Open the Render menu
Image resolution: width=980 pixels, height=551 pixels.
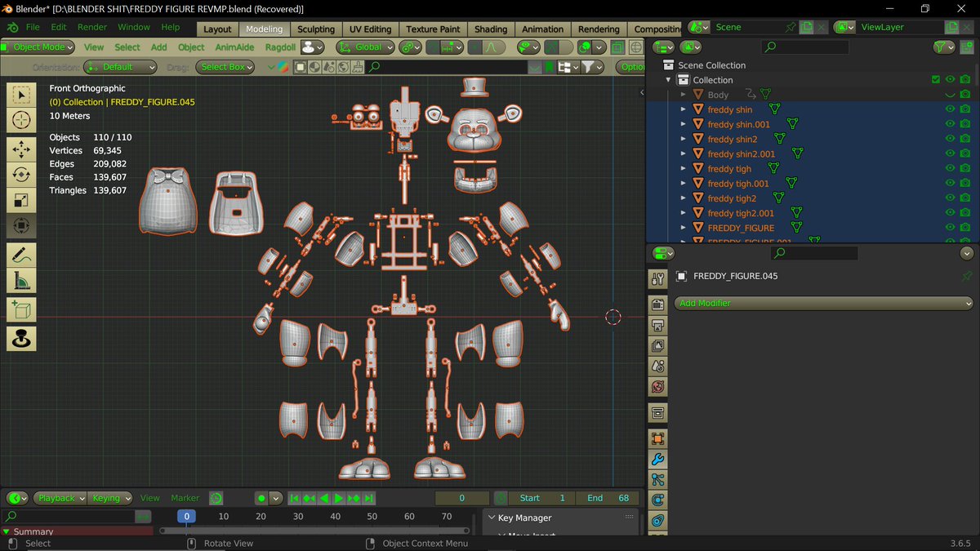tap(92, 27)
